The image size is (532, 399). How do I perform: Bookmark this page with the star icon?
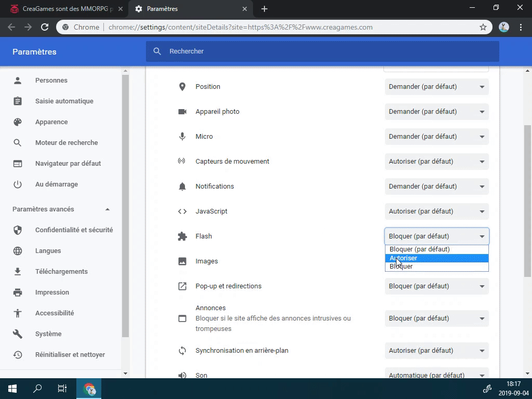coord(483,27)
